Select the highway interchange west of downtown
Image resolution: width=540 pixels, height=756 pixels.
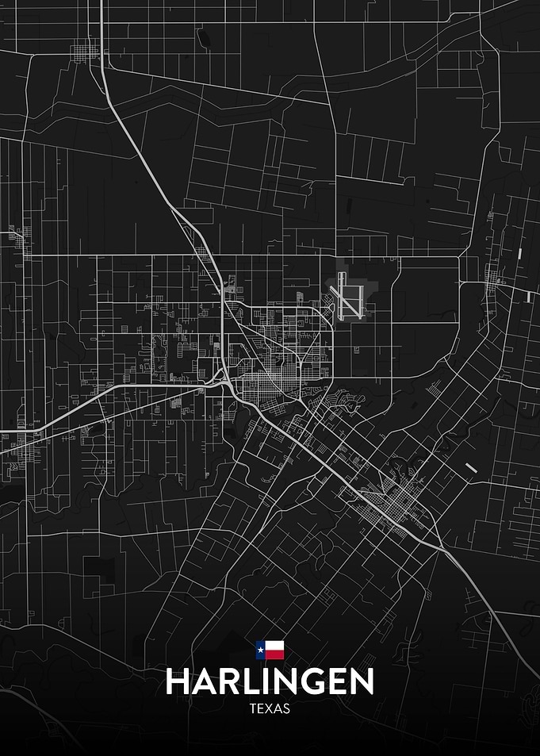pyautogui.click(x=221, y=381)
